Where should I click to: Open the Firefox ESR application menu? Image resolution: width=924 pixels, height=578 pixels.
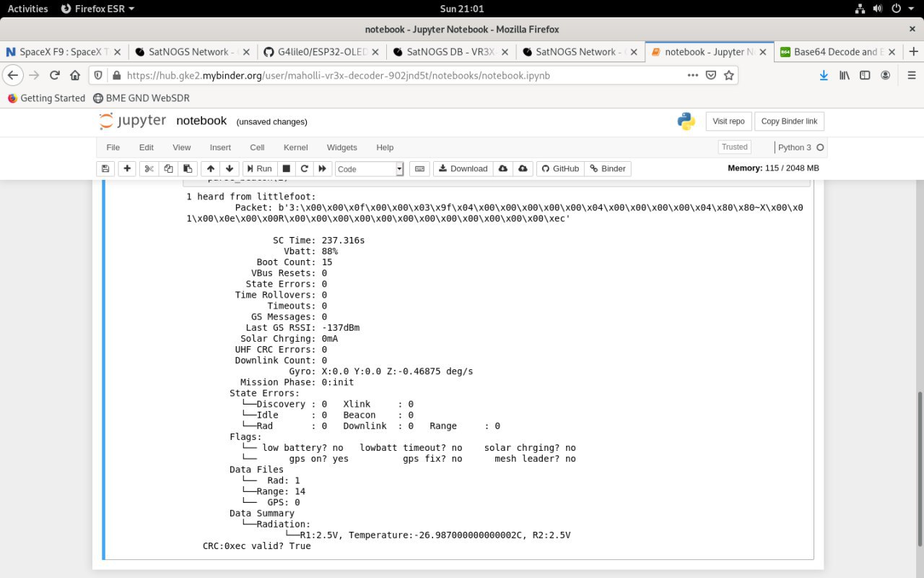tap(97, 9)
